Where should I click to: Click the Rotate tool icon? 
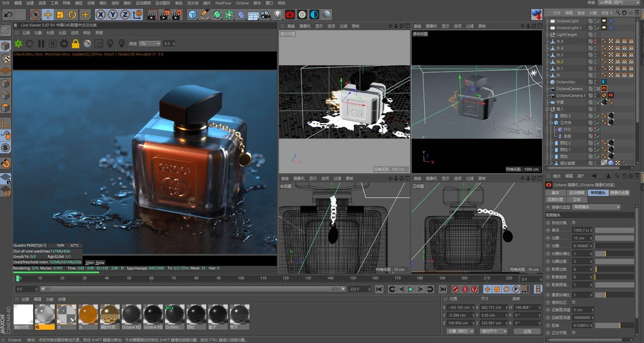(73, 14)
